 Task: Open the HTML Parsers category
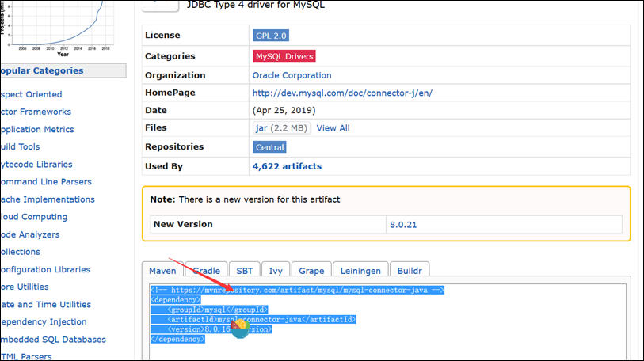point(26,356)
